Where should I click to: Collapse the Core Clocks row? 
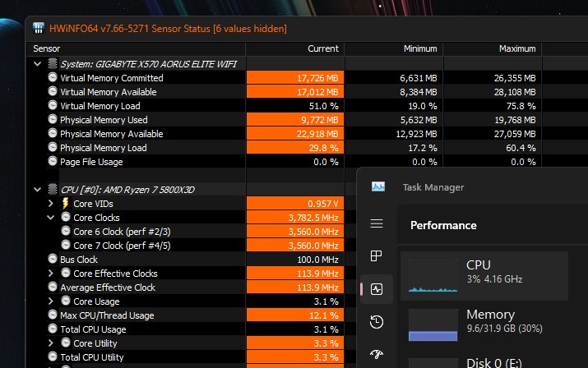click(51, 218)
